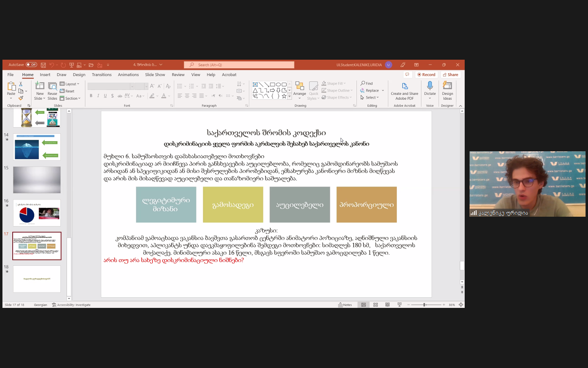The image size is (588, 368).
Task: Click the Find magnifier button
Action: [367, 83]
